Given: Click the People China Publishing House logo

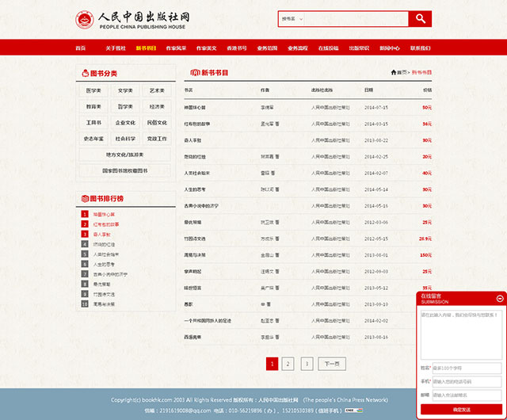Looking at the screenshot, I should point(132,20).
